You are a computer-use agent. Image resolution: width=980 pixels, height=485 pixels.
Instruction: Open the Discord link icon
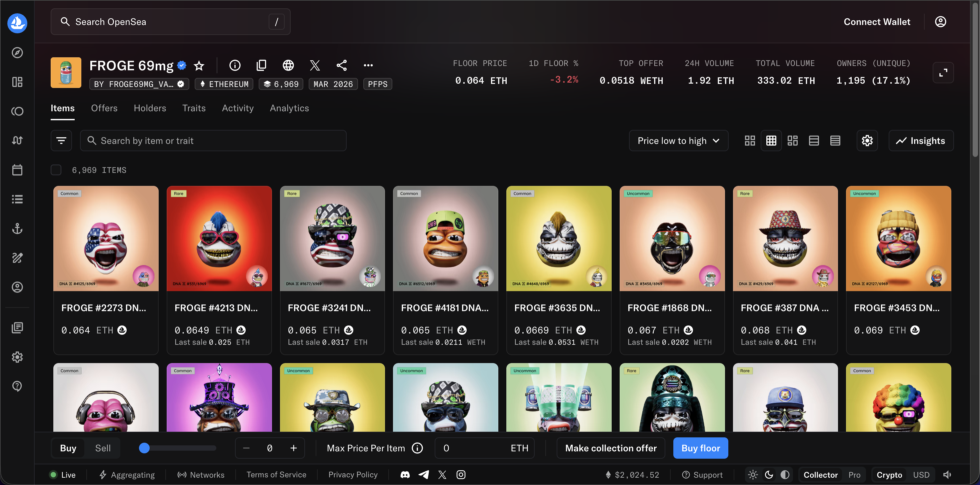pyautogui.click(x=405, y=475)
